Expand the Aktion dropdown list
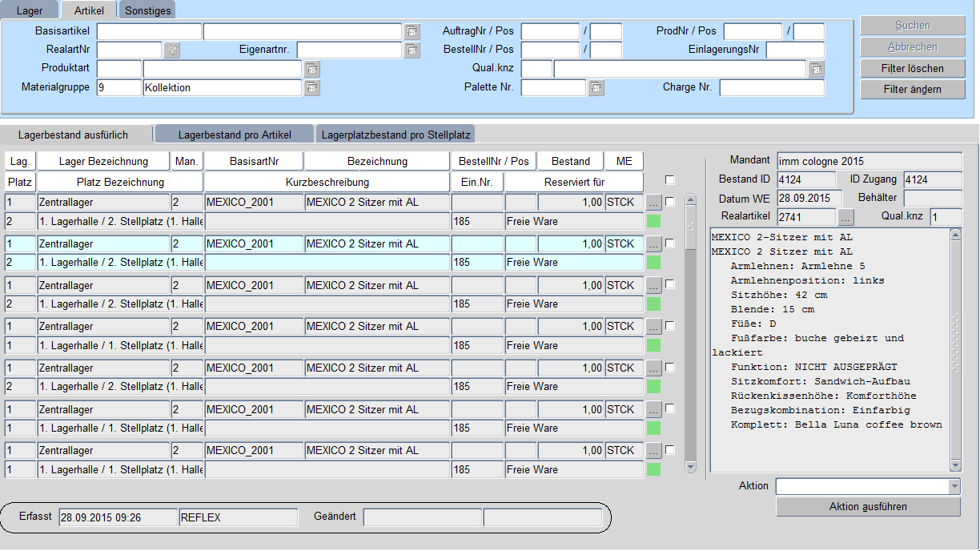 coord(954,486)
